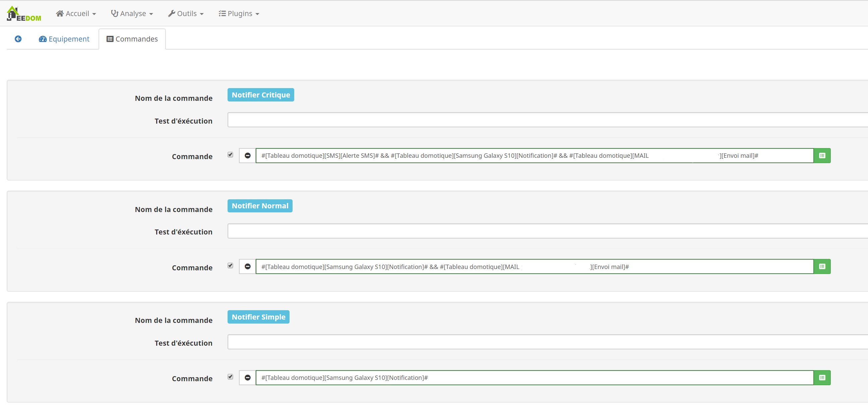The image size is (868, 410).
Task: Open command selector for Notifier Simple
Action: coord(822,378)
